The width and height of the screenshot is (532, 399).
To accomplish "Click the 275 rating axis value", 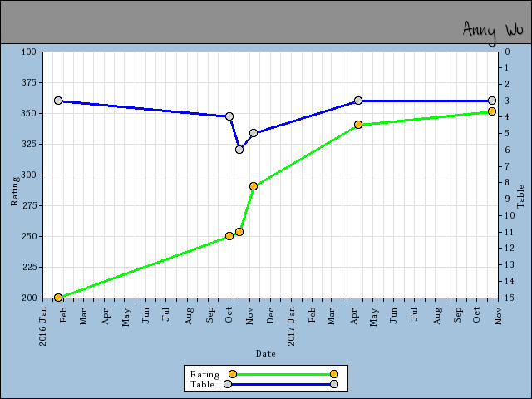I will [x=28, y=205].
